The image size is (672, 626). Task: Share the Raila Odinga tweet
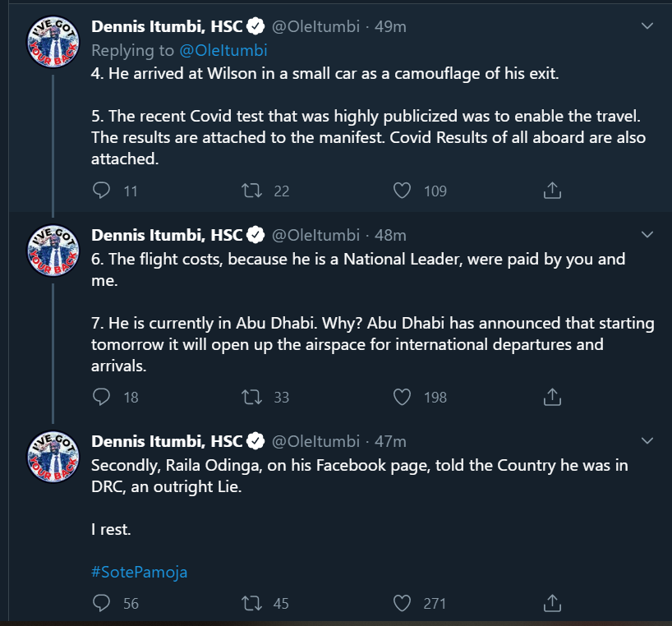553,603
